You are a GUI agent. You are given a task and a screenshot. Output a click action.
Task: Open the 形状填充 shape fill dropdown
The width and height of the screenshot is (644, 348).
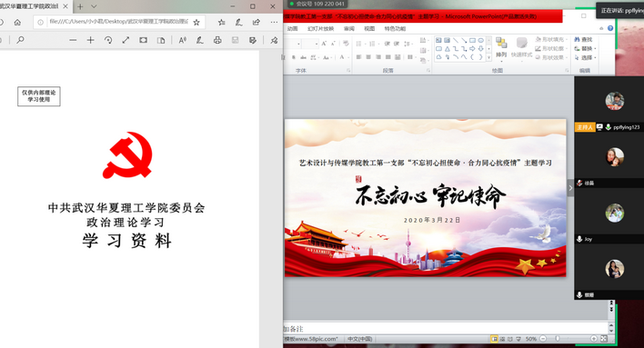[x=551, y=39]
